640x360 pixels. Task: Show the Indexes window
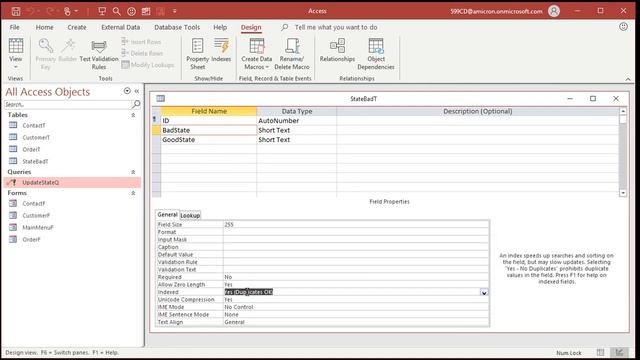point(221,51)
